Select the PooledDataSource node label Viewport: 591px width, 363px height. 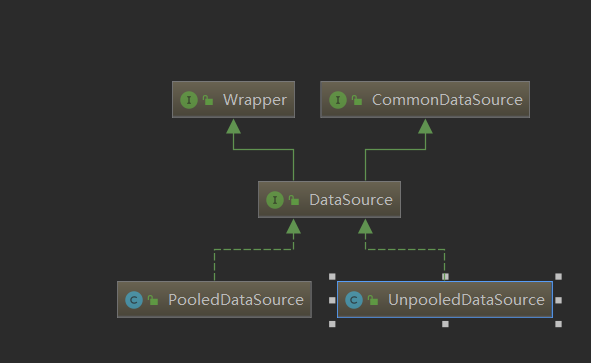click(236, 300)
